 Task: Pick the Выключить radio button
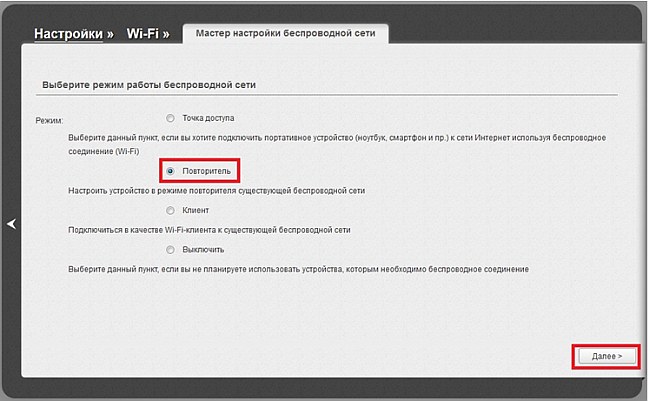pos(171,249)
